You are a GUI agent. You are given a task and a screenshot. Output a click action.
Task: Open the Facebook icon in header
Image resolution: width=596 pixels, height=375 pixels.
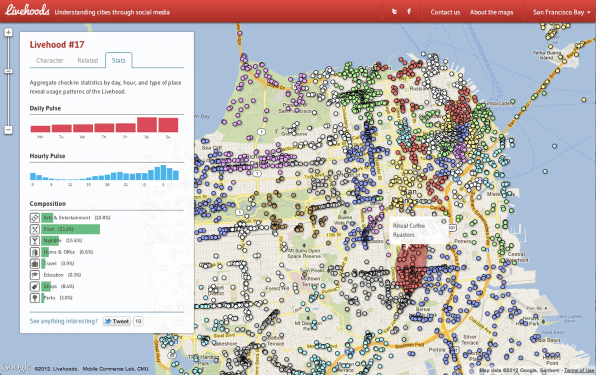pyautogui.click(x=409, y=11)
